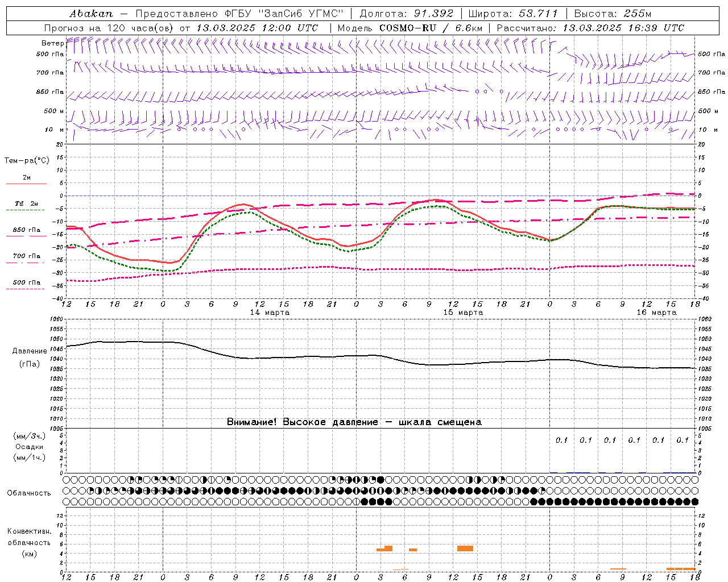Click the left '10 м' wind level label
The height and width of the screenshot is (582, 728).
click(x=55, y=130)
